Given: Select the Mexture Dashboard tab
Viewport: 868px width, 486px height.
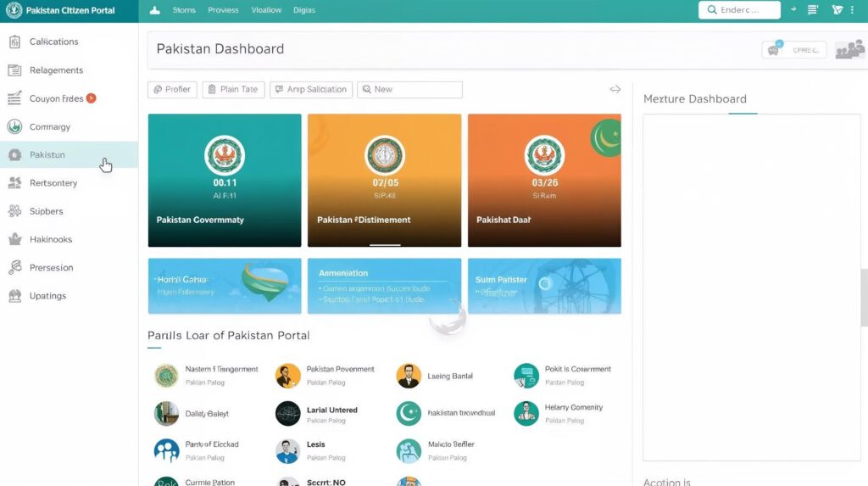Looking at the screenshot, I should coord(695,99).
